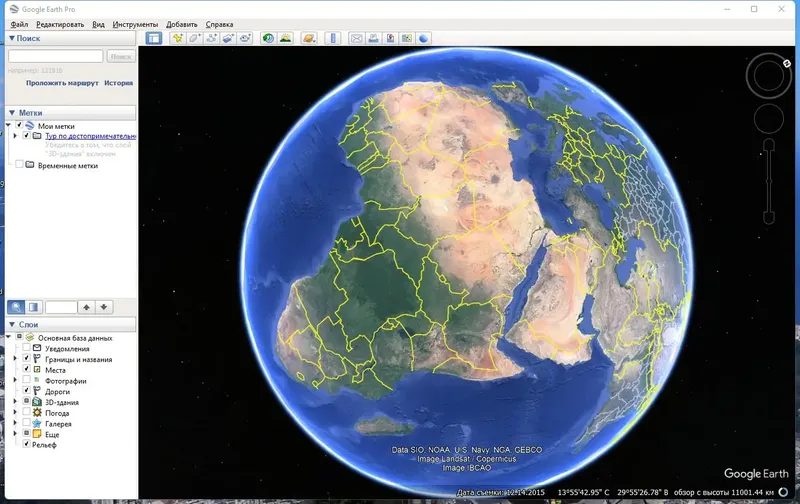This screenshot has width=800, height=504.
Task: Click the magnifier search button above Layers
Action: click(x=16, y=307)
